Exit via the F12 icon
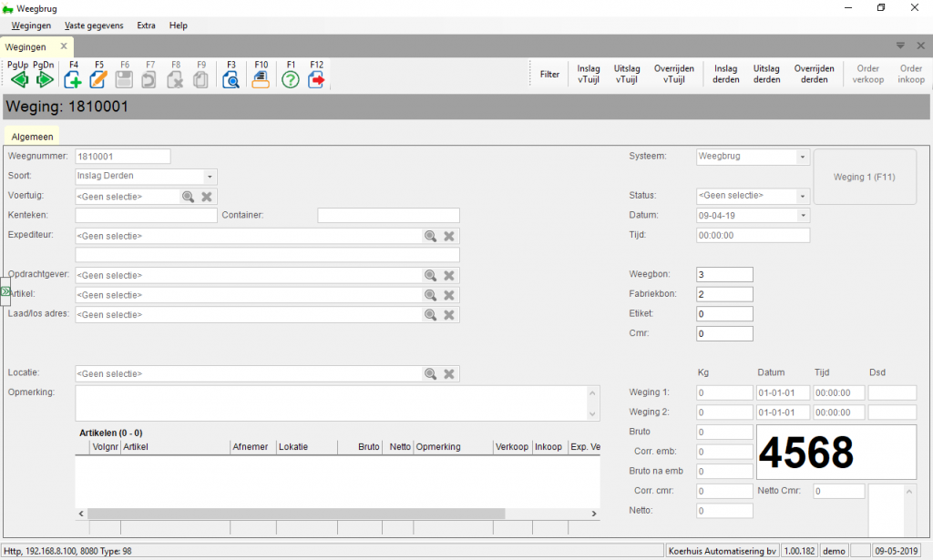 coord(316,79)
